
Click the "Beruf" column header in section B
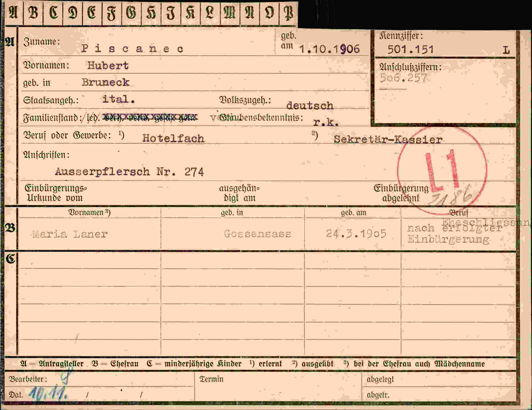459,213
